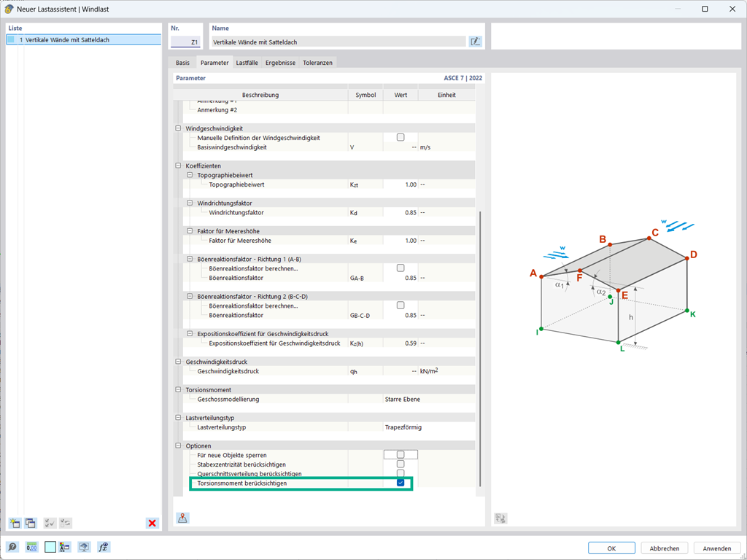Screen dimensions: 747x560
Task: Collapse Expositionskoeffizient für Geschwindigkeitsdruck subgroup
Action: 190,334
